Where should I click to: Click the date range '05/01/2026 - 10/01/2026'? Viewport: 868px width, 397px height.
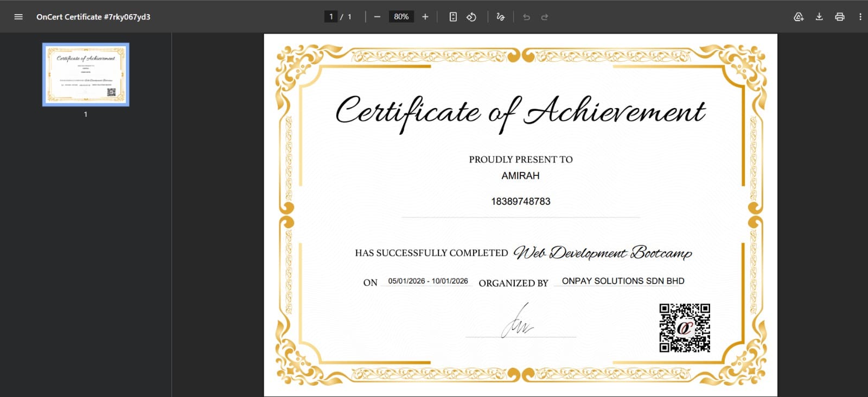click(x=428, y=281)
